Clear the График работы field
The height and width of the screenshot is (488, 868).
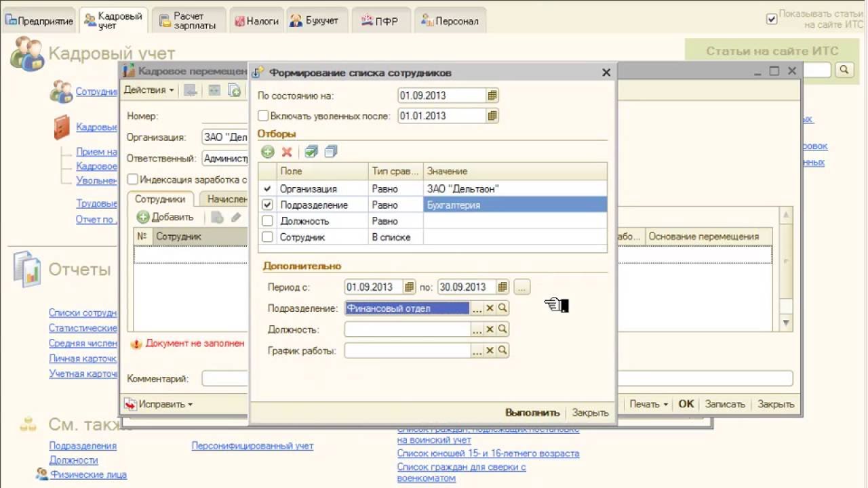pos(490,350)
